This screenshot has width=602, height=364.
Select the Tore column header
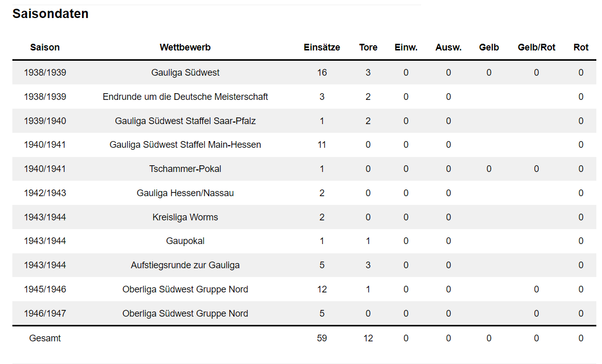point(368,47)
